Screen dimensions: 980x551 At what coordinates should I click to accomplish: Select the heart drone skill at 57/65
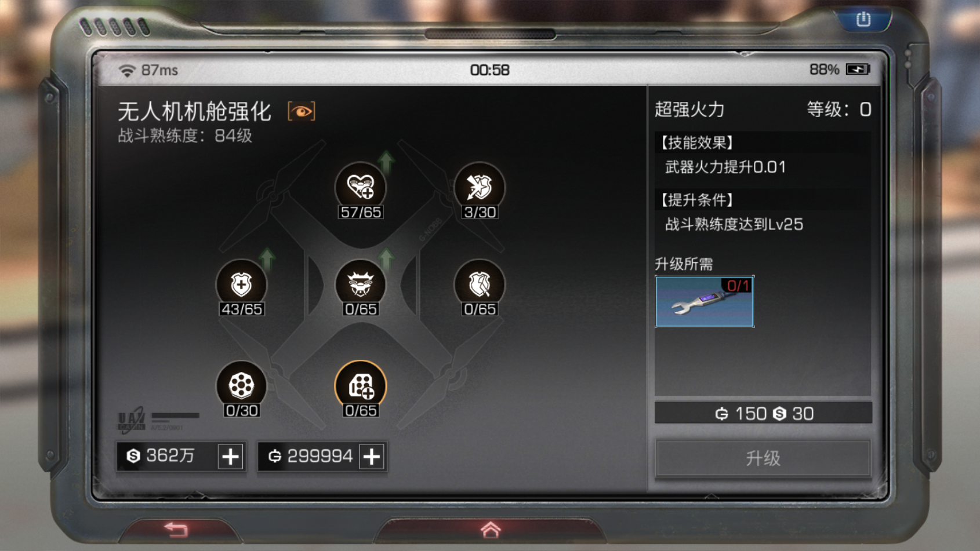click(x=360, y=187)
